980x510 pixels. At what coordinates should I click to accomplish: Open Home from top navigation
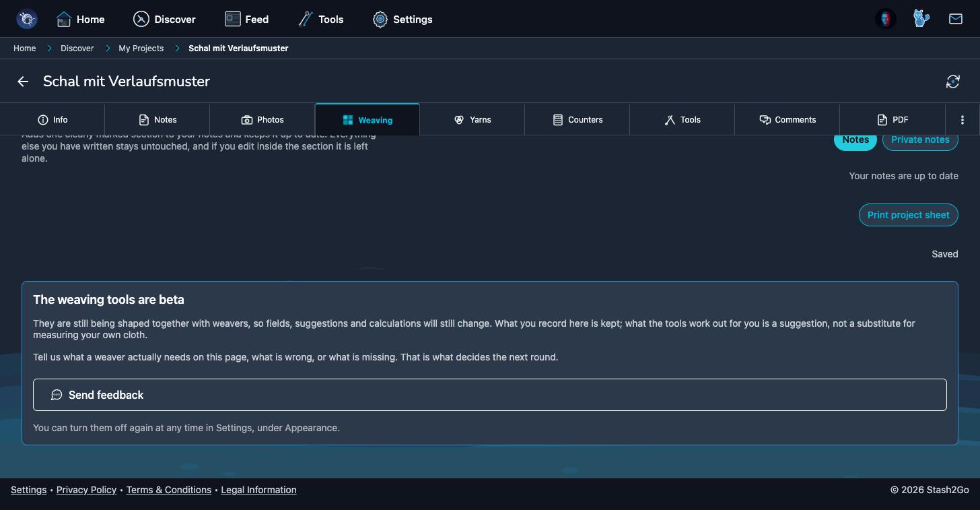coord(80,19)
